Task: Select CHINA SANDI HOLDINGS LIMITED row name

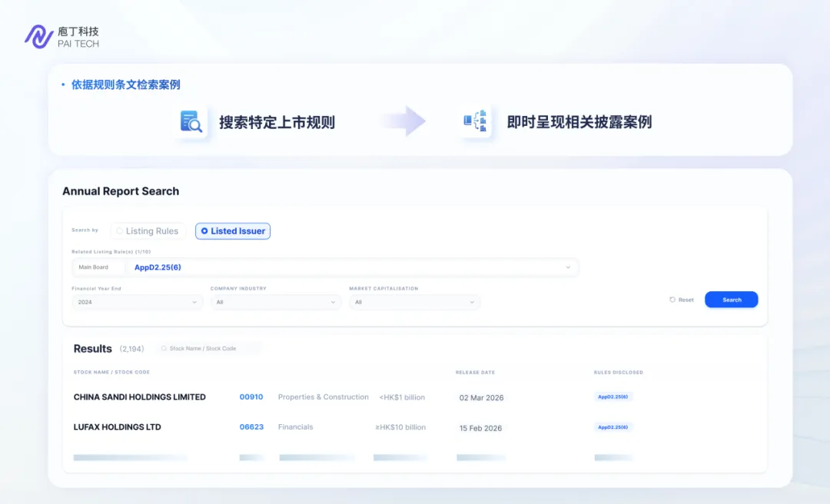Action: tap(140, 397)
